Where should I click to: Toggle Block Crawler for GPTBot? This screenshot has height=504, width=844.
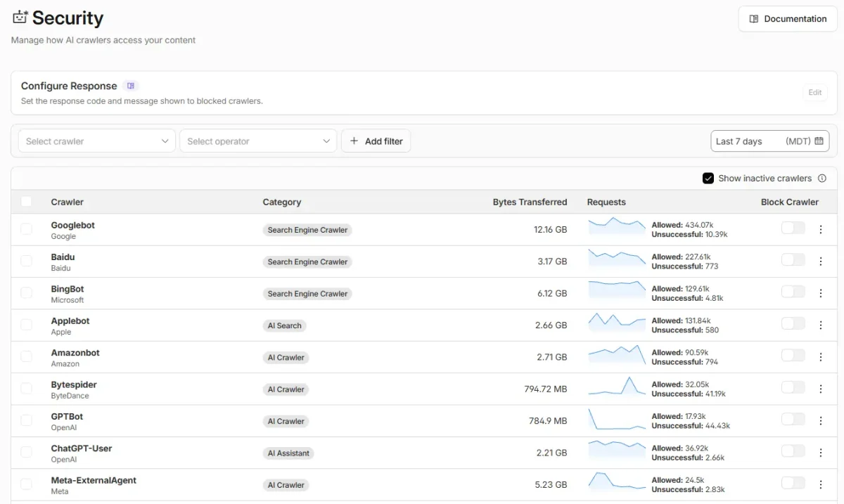pyautogui.click(x=793, y=419)
